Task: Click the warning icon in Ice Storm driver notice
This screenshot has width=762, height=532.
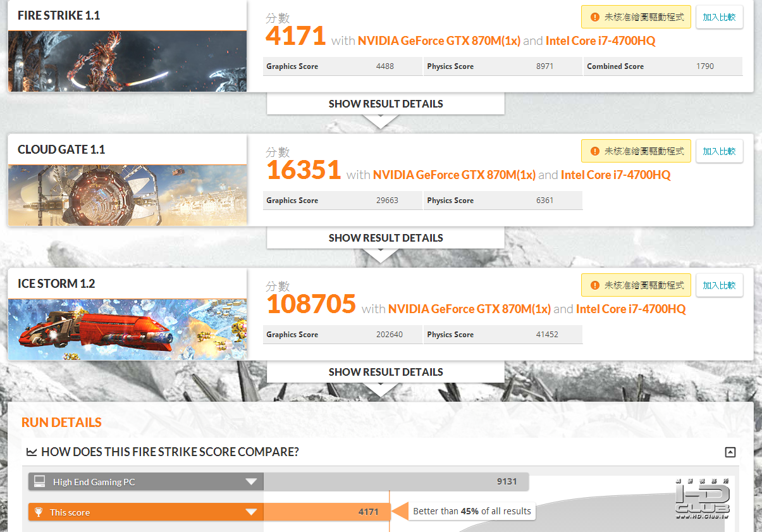Action: point(594,285)
